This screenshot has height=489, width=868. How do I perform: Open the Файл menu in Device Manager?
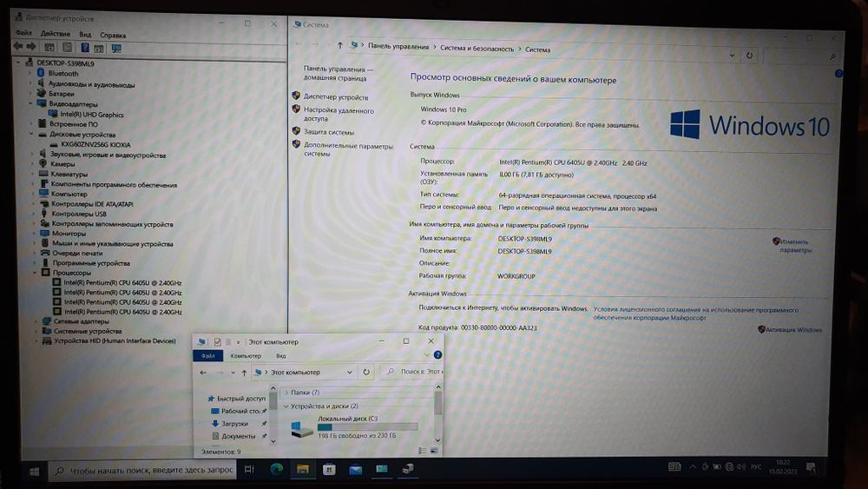tap(23, 33)
